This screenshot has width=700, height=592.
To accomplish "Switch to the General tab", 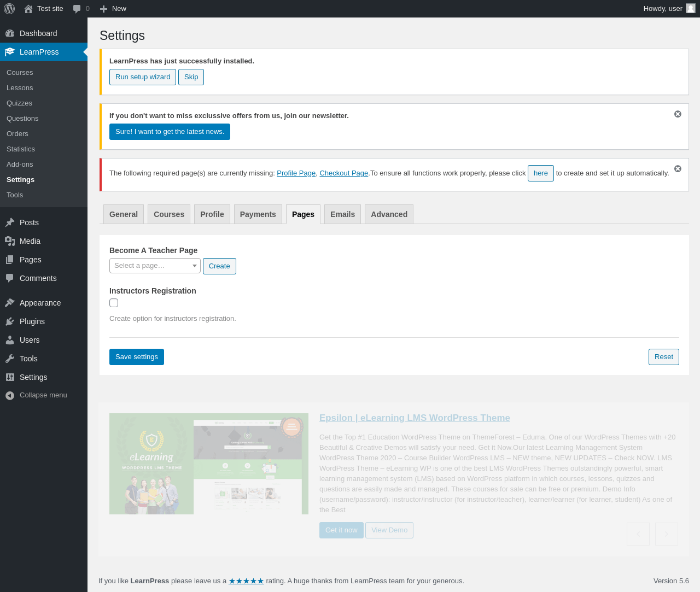I will point(124,214).
